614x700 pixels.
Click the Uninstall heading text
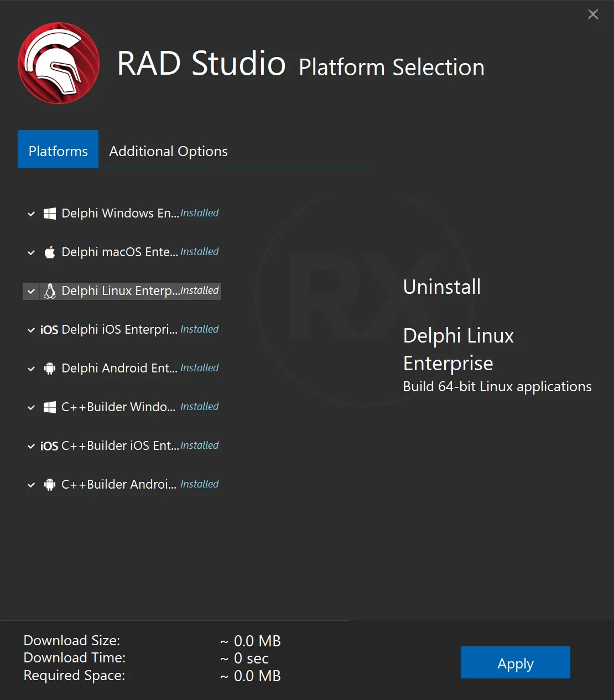tap(442, 287)
